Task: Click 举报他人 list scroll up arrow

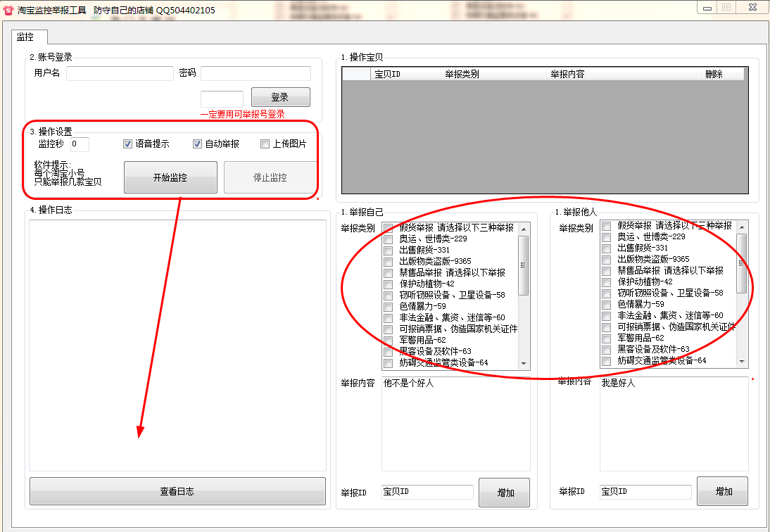Action: click(742, 227)
